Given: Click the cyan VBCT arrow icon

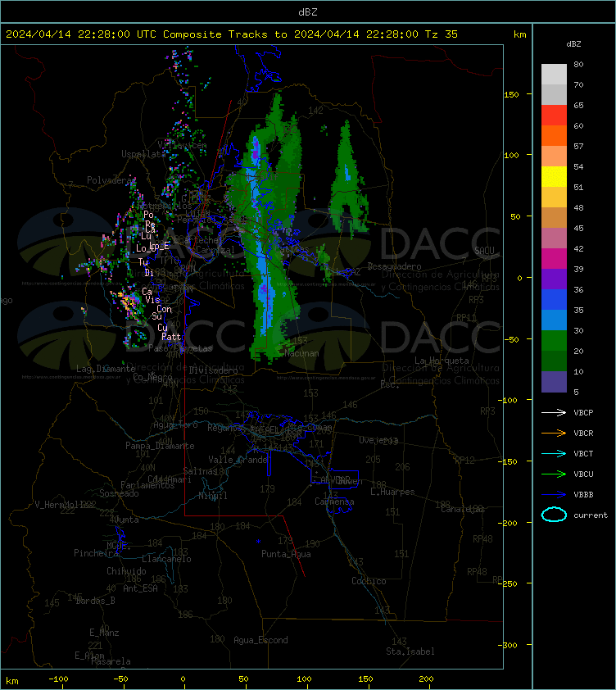Looking at the screenshot, I should coord(554,454).
